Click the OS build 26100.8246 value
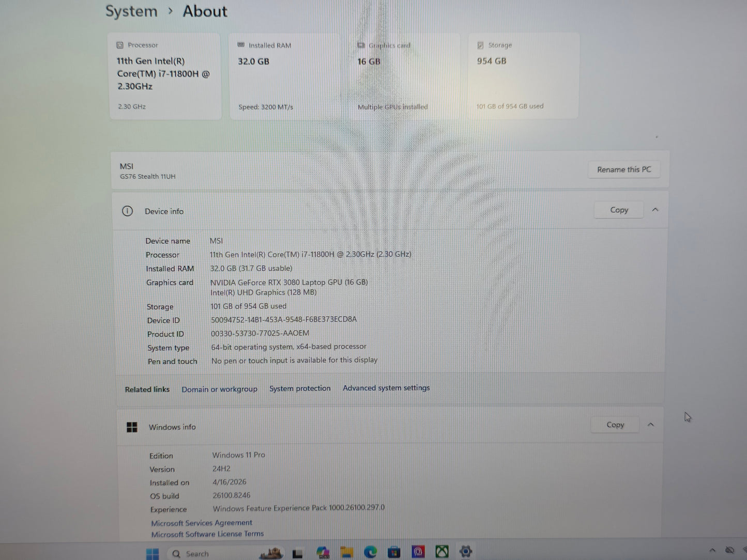 pos(231,495)
